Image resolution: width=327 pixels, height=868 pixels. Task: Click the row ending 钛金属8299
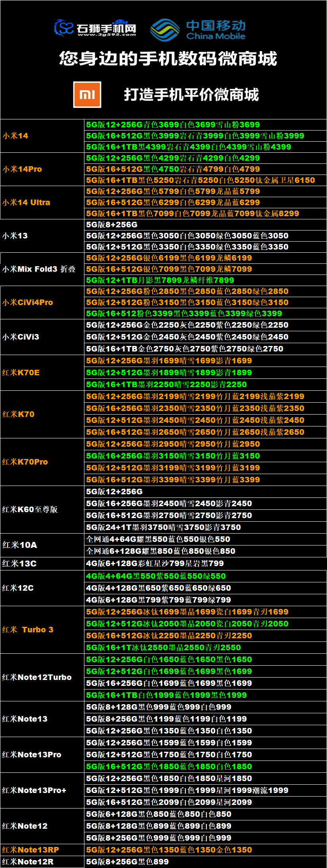click(206, 213)
